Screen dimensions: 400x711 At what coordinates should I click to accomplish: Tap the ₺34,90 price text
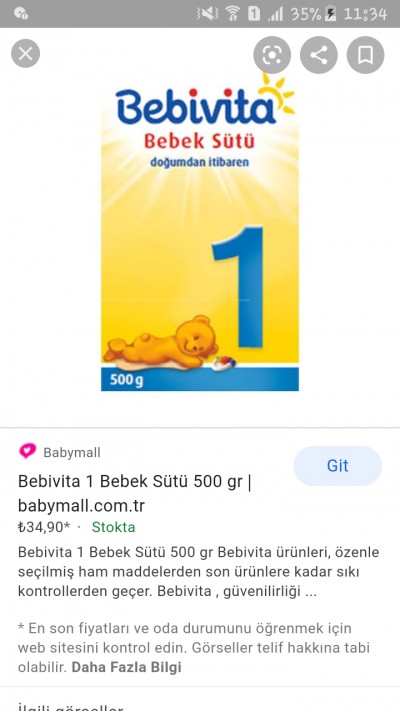pyautogui.click(x=44, y=527)
